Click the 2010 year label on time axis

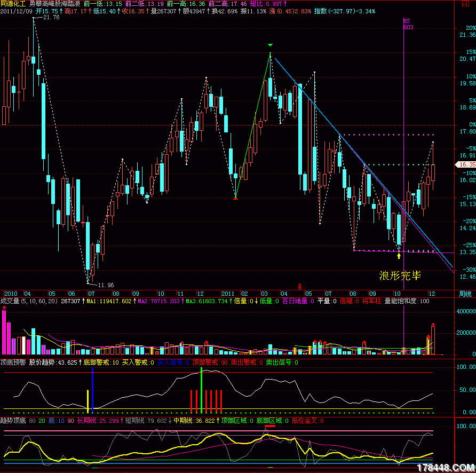11,294
